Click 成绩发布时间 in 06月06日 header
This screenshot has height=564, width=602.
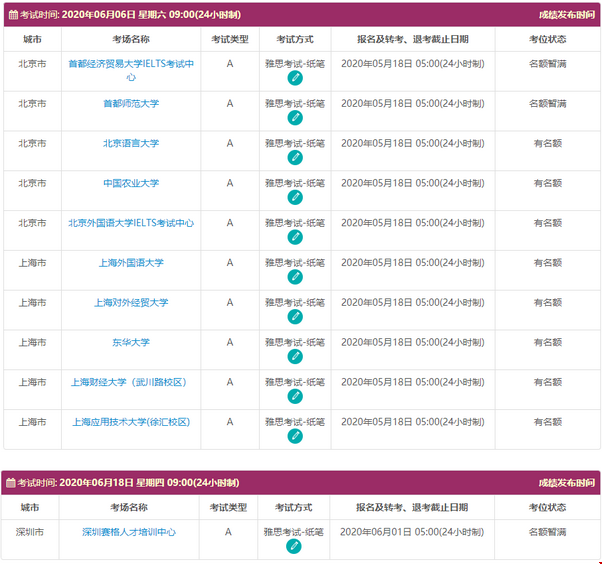tap(566, 15)
